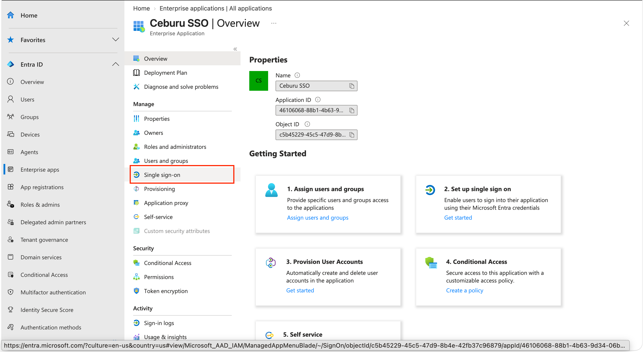The height and width of the screenshot is (352, 644).
Task: Open the more options ellipsis menu
Action: [x=274, y=23]
